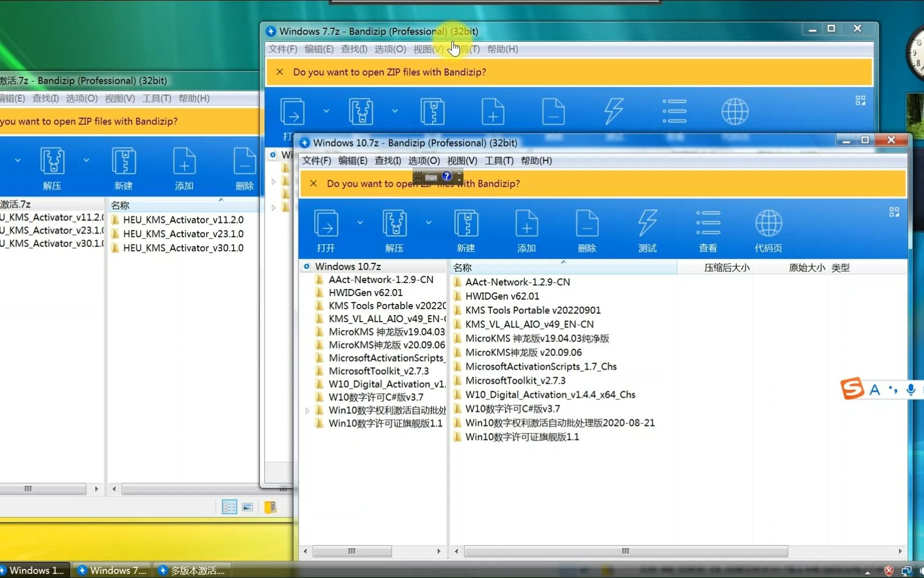
Task: Switch to details view icon in 激活.7z status bar
Action: click(229, 507)
